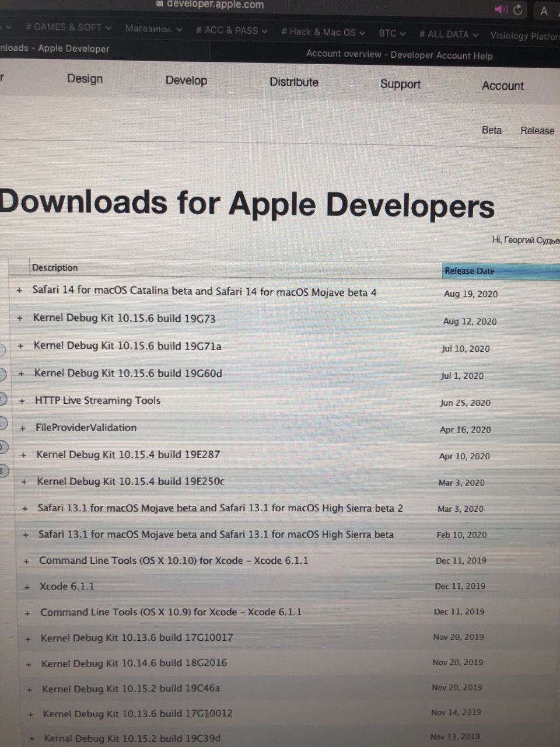Viewport: 560px width, 747px height.
Task: Click the 'Nov 14, 2019' release date cell
Action: [456, 712]
